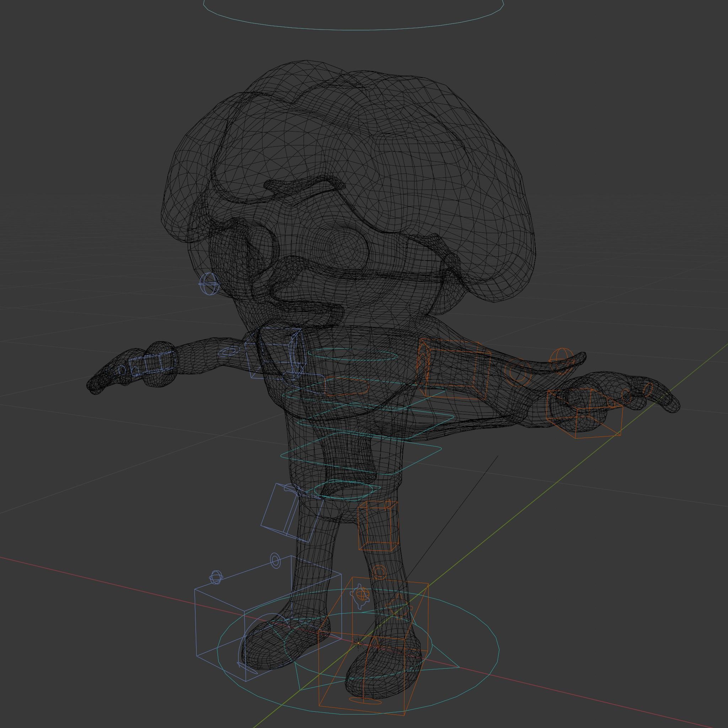Click the cyan arc control above the head
The image size is (728, 728).
(353, 15)
